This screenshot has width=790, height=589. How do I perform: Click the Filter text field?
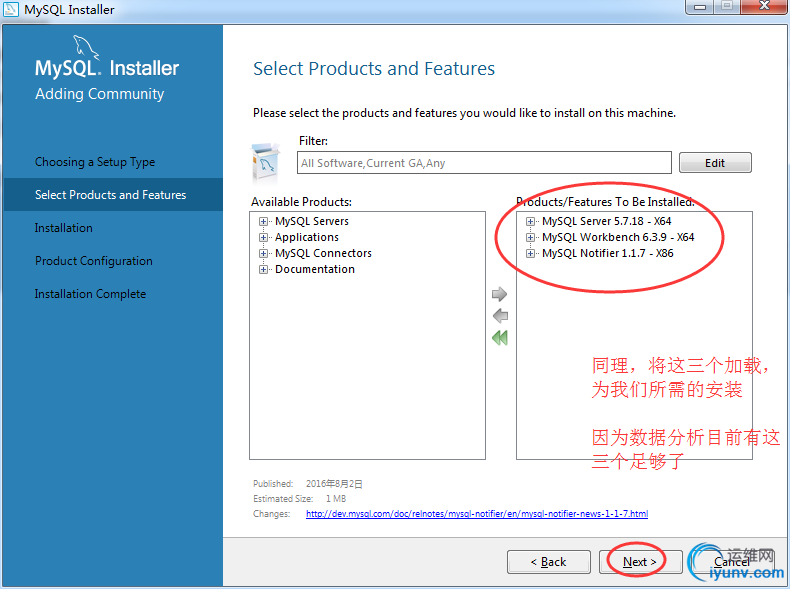(x=484, y=163)
